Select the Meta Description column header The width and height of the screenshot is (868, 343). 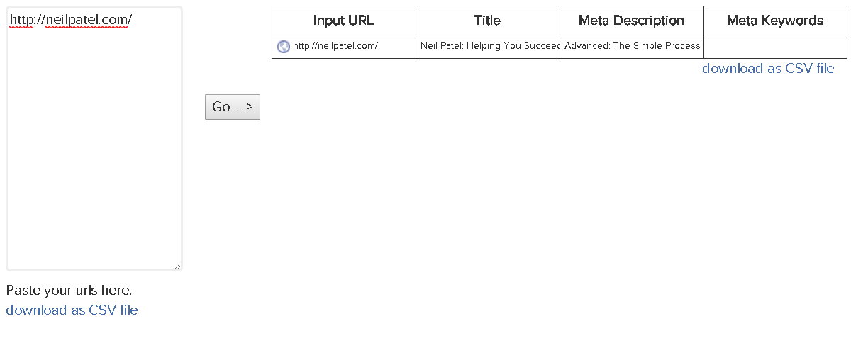(x=632, y=21)
